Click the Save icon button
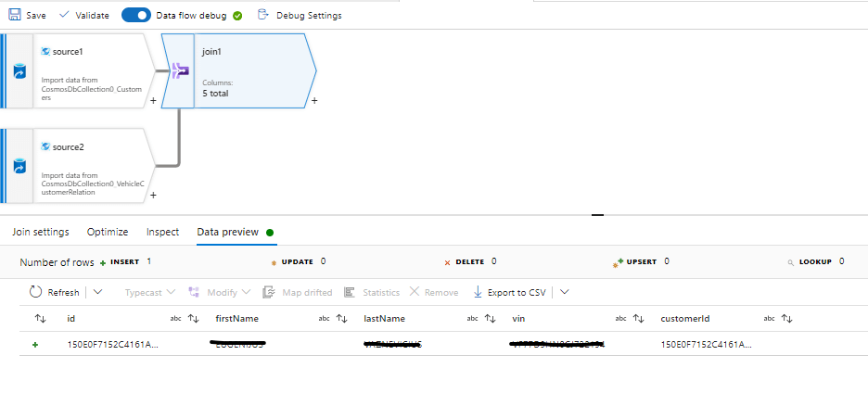The height and width of the screenshot is (406, 868). (15, 15)
